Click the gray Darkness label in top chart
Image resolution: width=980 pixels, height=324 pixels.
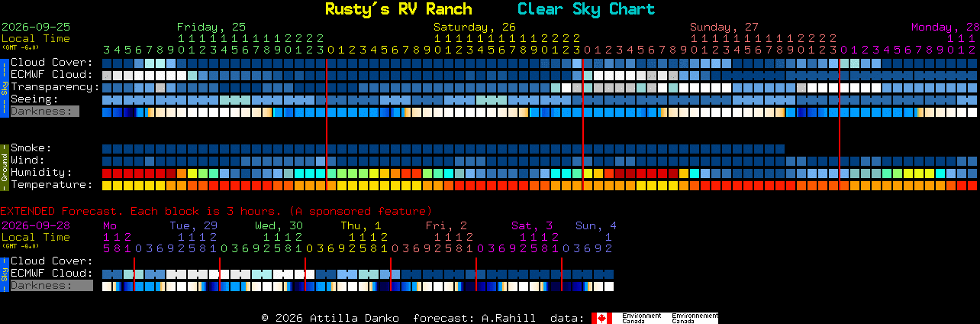pos(44,112)
